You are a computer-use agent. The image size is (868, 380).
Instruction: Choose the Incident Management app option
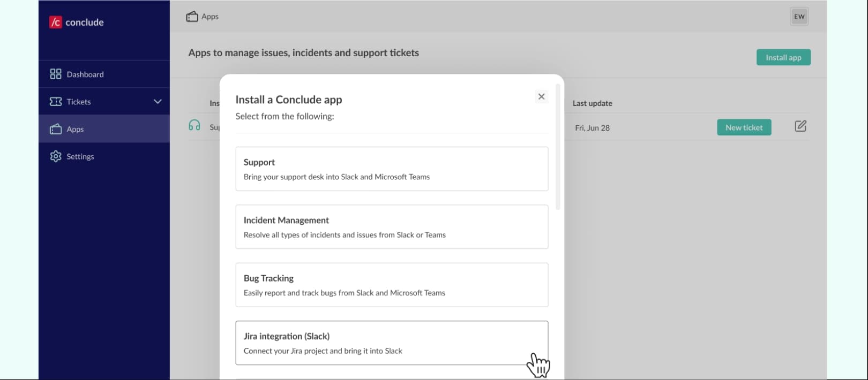click(392, 227)
